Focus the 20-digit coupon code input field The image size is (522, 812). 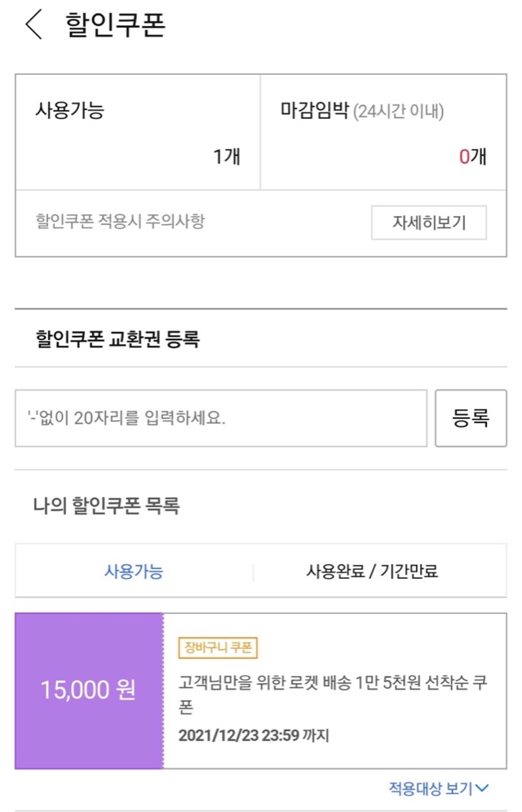(x=220, y=418)
